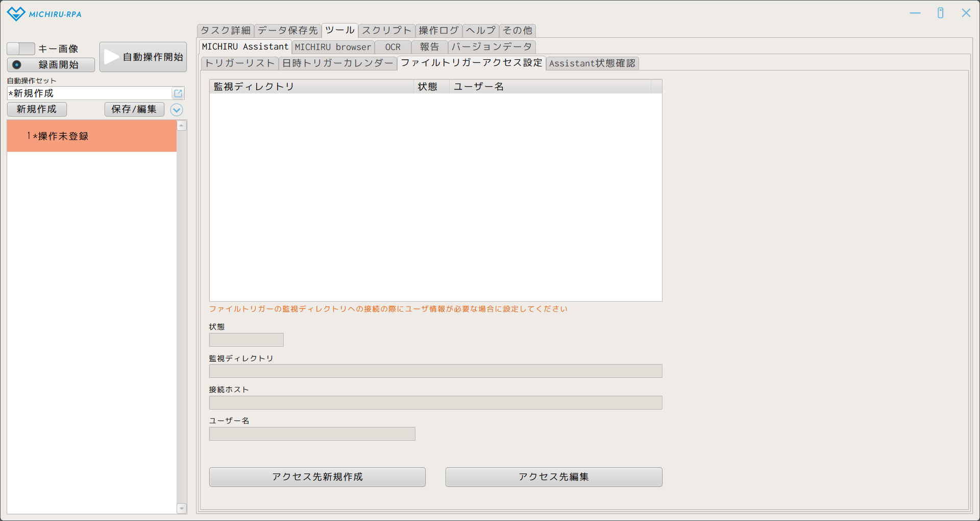Expand the circled down-arrow next to 保存/編集

177,110
